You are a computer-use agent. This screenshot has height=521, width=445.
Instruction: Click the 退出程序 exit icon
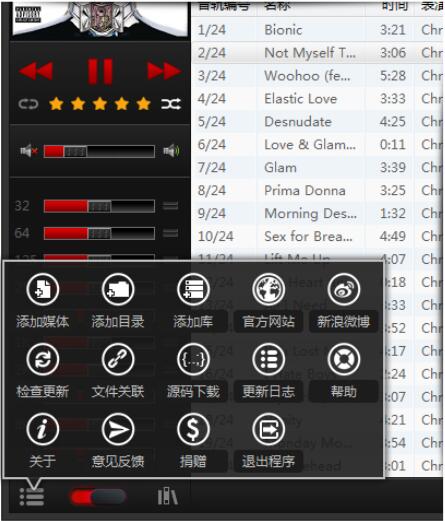(269, 429)
